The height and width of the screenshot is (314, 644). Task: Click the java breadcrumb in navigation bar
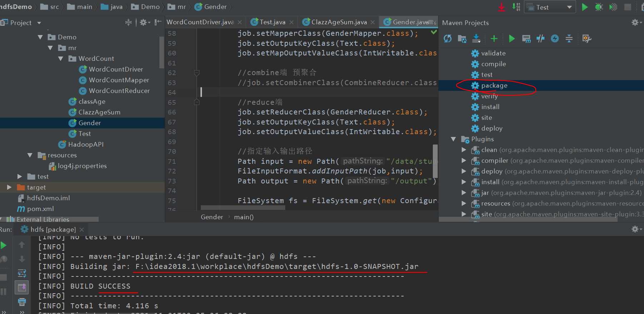[x=112, y=7]
